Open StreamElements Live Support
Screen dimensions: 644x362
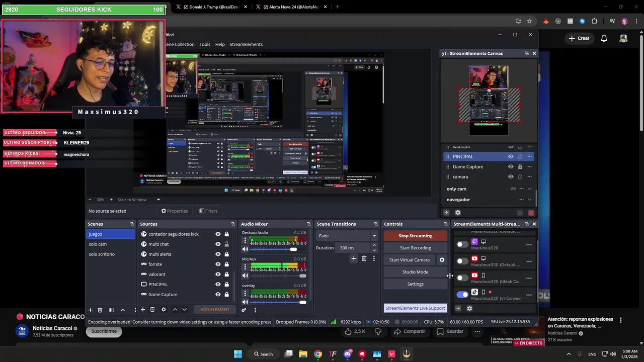coord(416,308)
